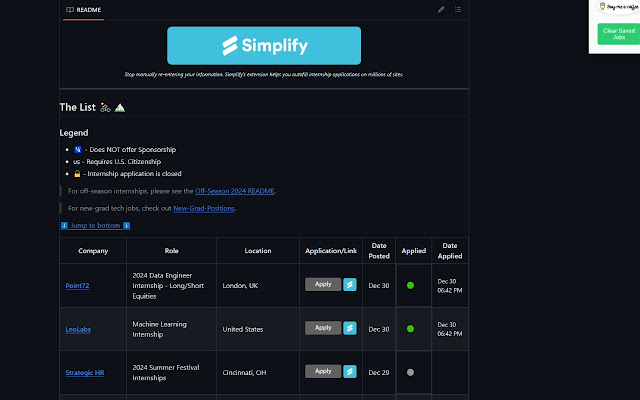Click the Date Posted cell in the Point72 row
This screenshot has height=400, width=640.
click(x=379, y=285)
